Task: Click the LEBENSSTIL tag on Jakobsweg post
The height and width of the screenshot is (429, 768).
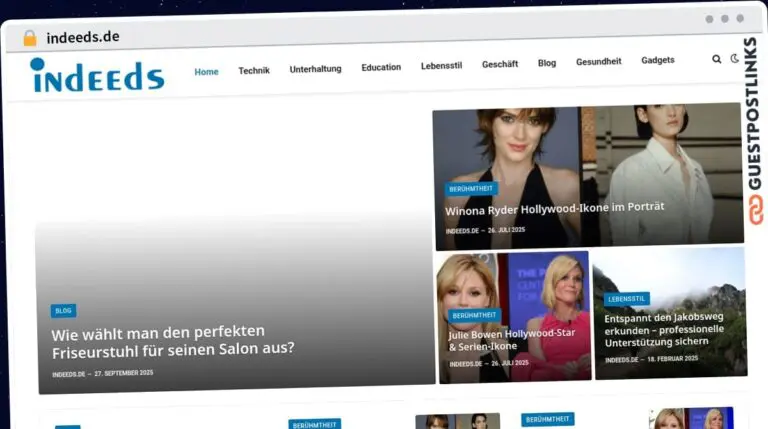Action: (627, 298)
